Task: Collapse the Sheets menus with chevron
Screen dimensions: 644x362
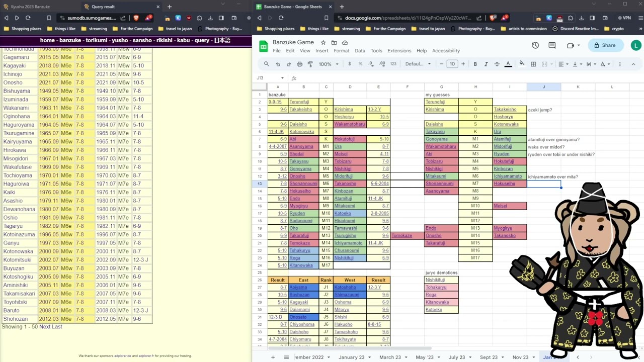Action: 633,64
